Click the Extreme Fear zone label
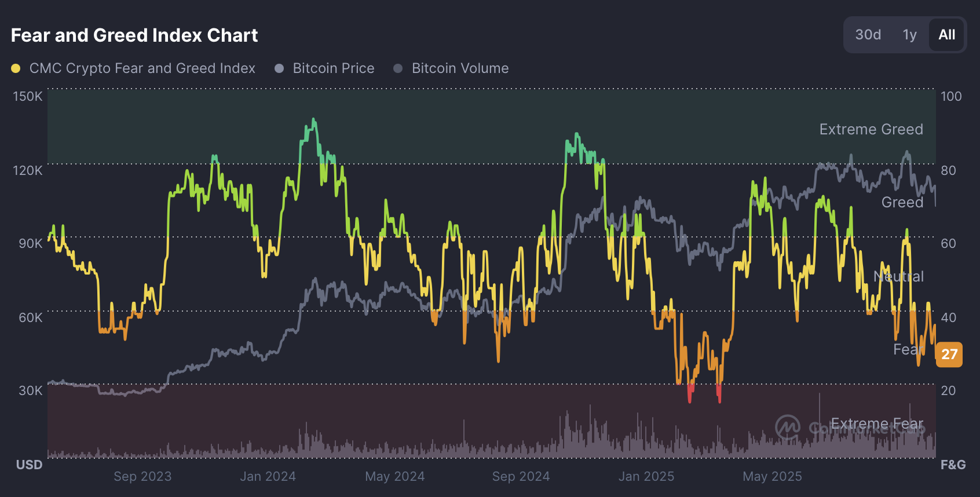Screen dimensions: 980x497 pyautogui.click(x=877, y=423)
